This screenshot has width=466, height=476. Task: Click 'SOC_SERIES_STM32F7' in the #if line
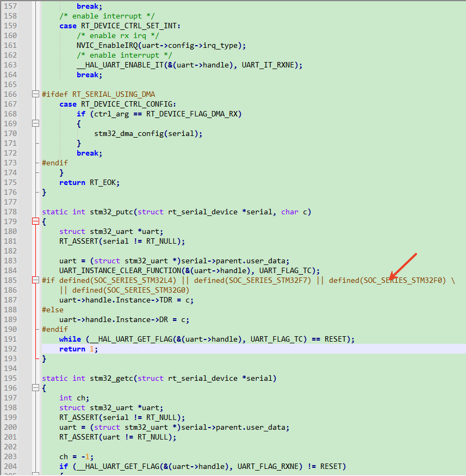[x=268, y=280]
